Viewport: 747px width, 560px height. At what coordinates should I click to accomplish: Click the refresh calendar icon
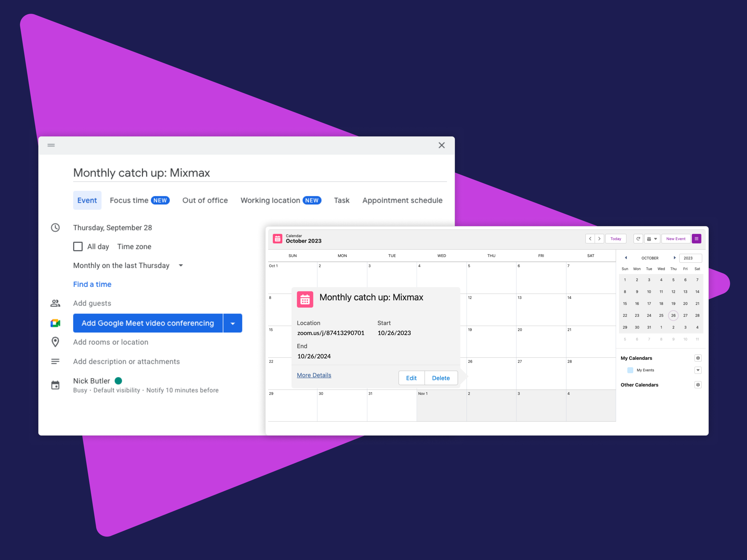click(638, 239)
